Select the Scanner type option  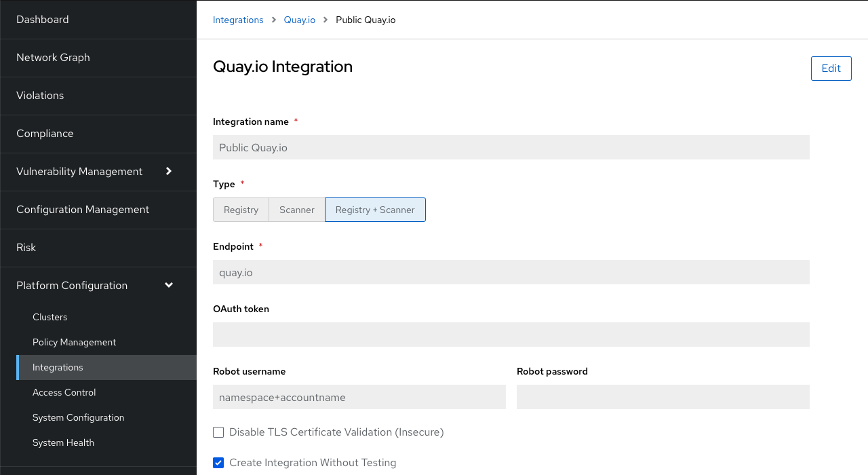coord(296,210)
